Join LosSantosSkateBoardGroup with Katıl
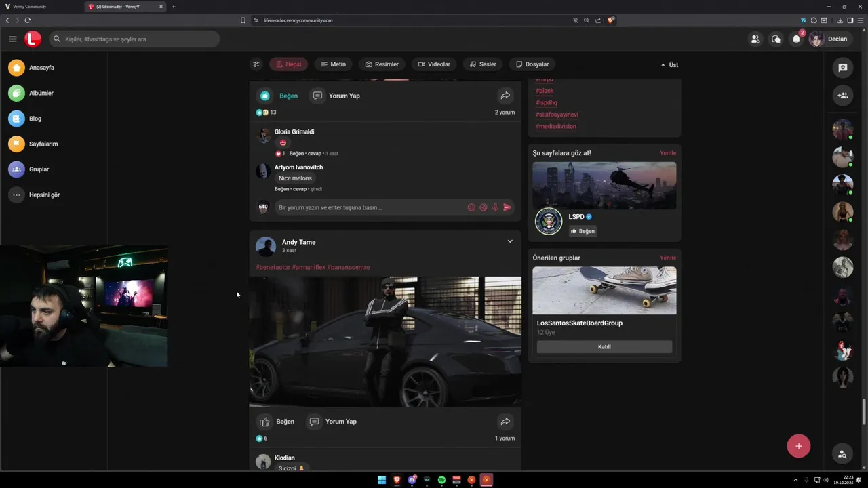Image resolution: width=868 pixels, height=488 pixels. tap(604, 347)
